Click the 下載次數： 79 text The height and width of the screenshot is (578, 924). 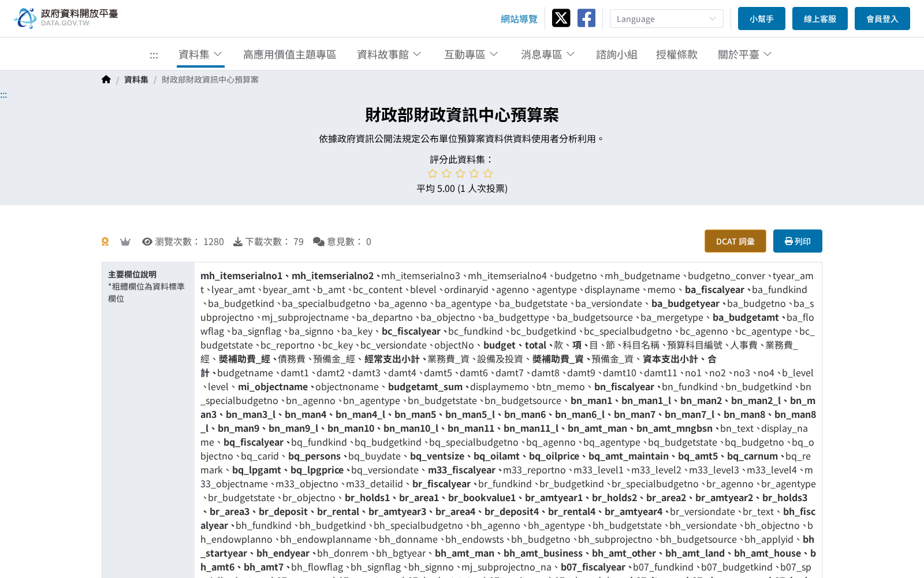[274, 242]
